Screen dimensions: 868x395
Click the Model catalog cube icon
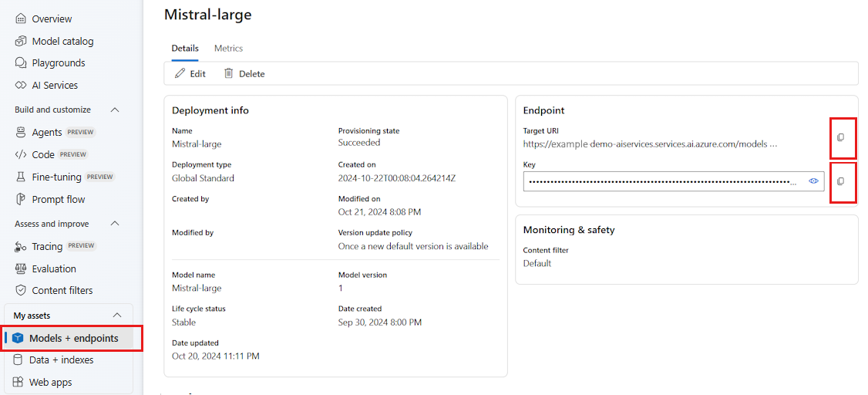pos(21,41)
